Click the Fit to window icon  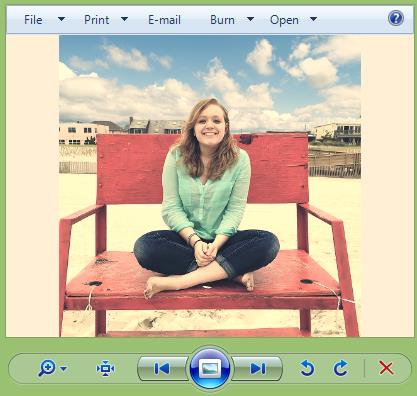pyautogui.click(x=105, y=368)
